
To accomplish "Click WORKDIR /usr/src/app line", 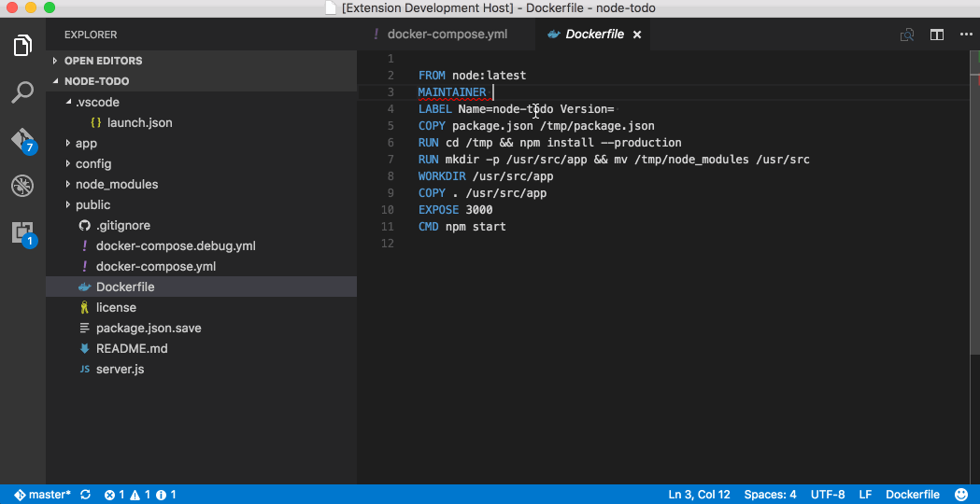I will coord(486,176).
